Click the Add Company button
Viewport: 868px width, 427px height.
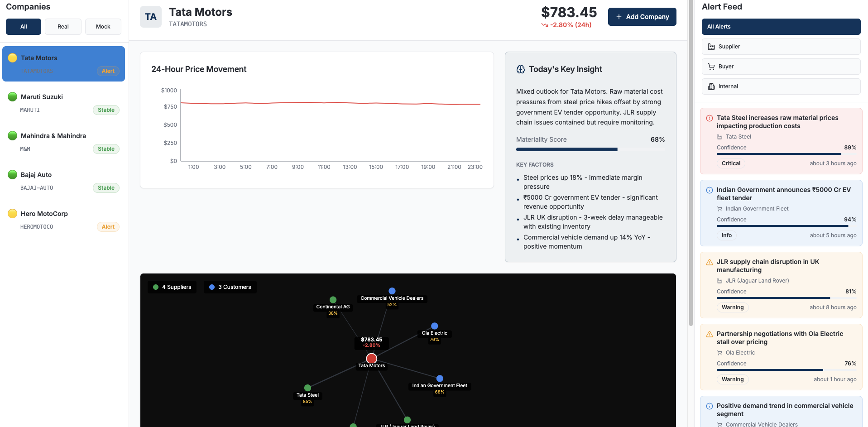point(642,17)
